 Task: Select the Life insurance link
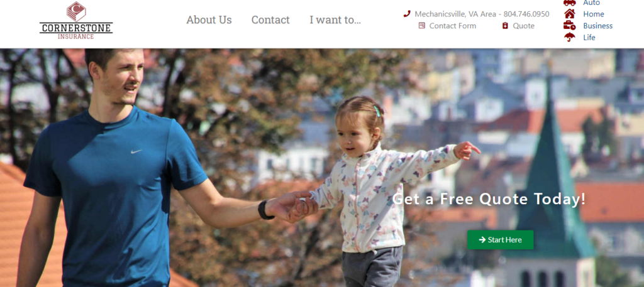tap(589, 37)
